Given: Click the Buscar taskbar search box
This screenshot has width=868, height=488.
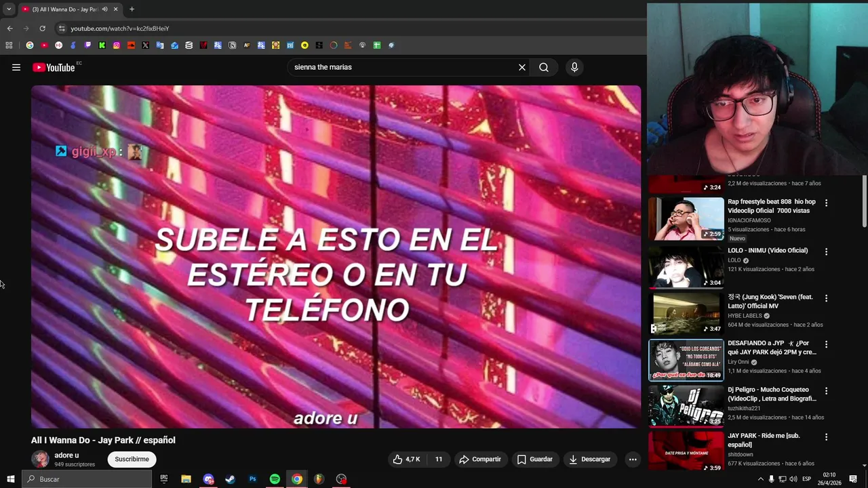Looking at the screenshot, I should click(x=86, y=479).
